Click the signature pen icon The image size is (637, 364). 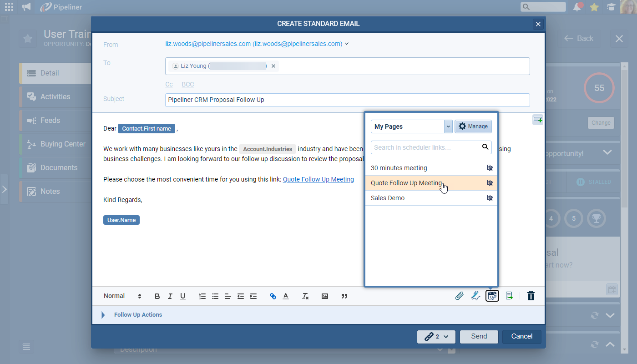pyautogui.click(x=476, y=296)
